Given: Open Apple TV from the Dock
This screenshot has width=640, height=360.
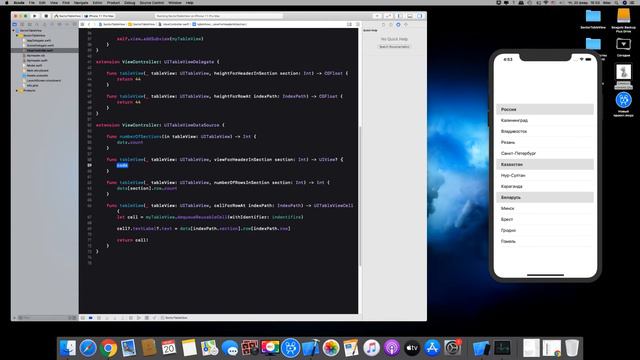Looking at the screenshot, I should click(412, 348).
